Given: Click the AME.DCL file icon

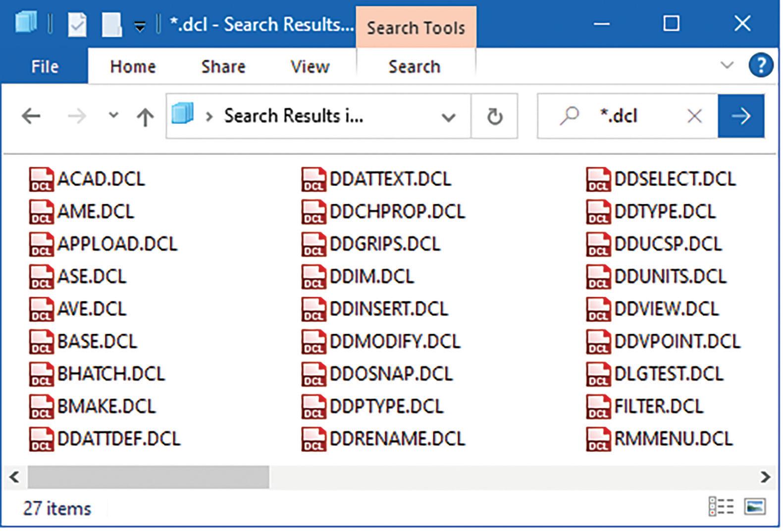Looking at the screenshot, I should [x=42, y=212].
